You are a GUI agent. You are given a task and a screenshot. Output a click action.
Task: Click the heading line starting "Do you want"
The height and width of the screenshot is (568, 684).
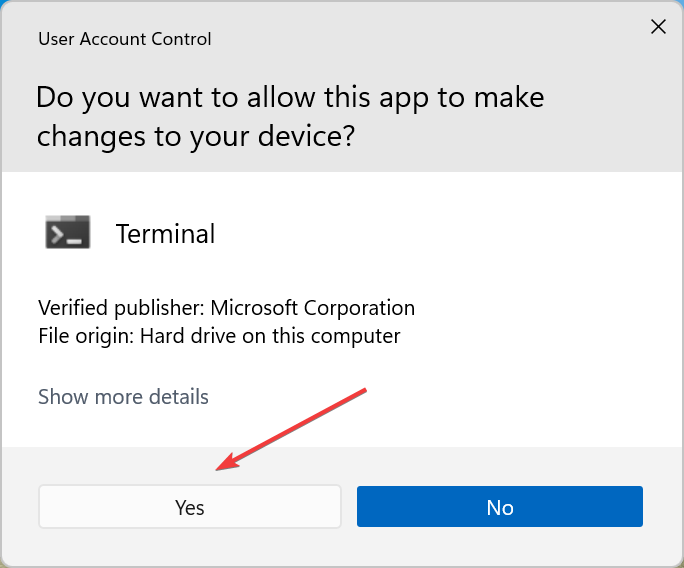click(x=290, y=98)
